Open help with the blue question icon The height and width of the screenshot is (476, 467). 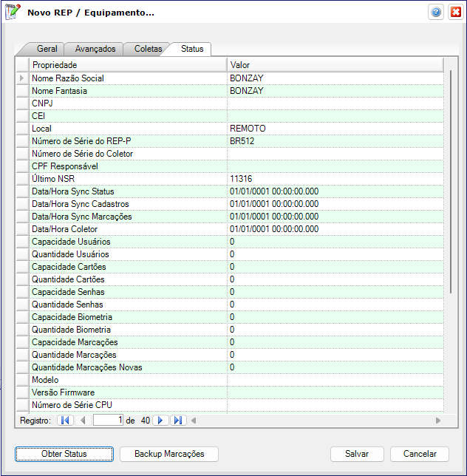436,13
